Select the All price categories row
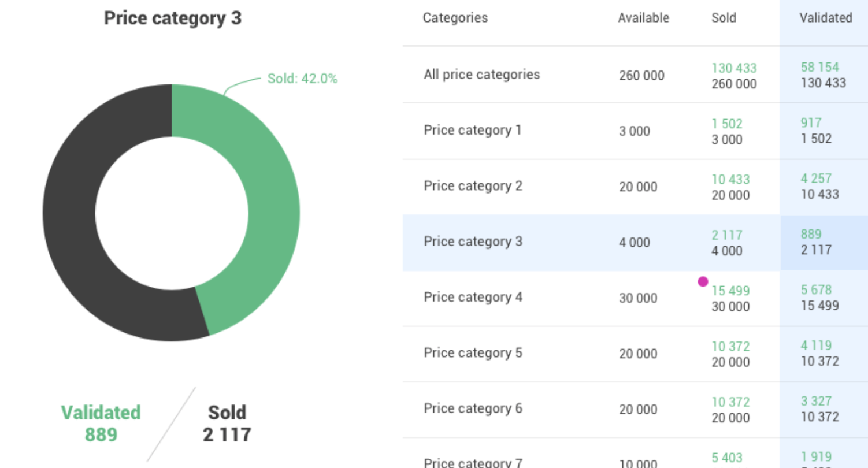Image resolution: width=868 pixels, height=468 pixels. 635,75
